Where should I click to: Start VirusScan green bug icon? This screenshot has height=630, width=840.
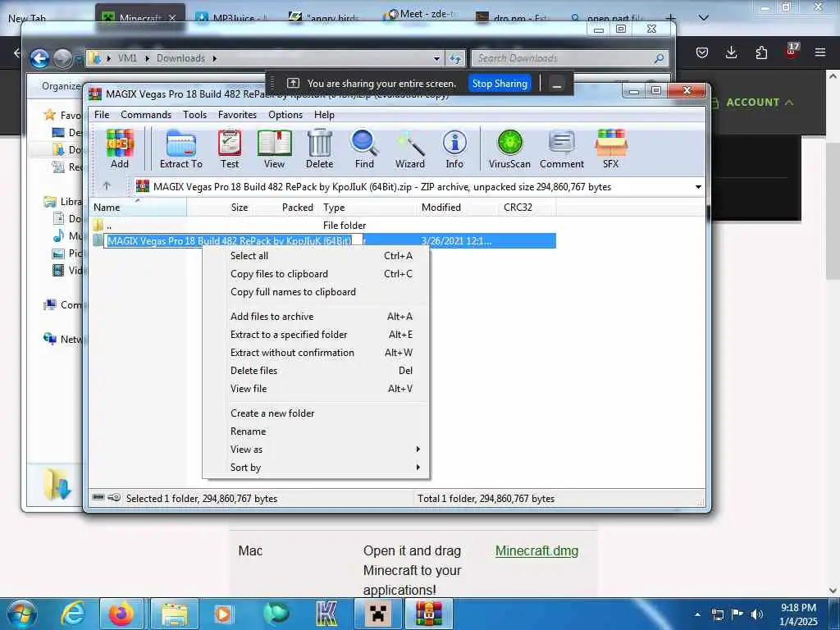point(509,149)
